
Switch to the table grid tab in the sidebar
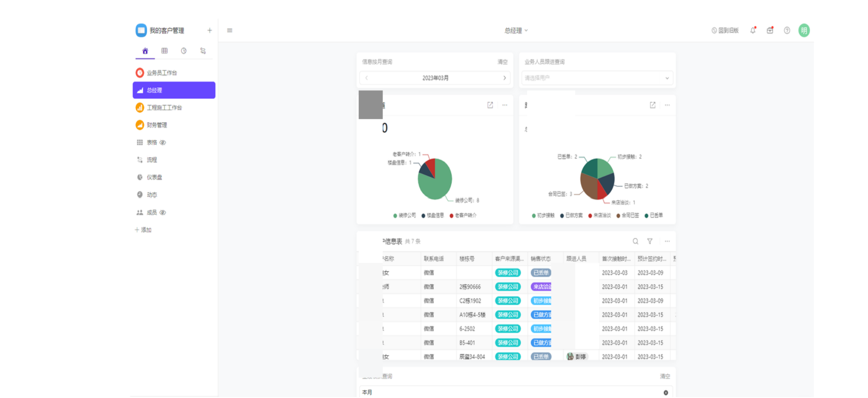[164, 51]
